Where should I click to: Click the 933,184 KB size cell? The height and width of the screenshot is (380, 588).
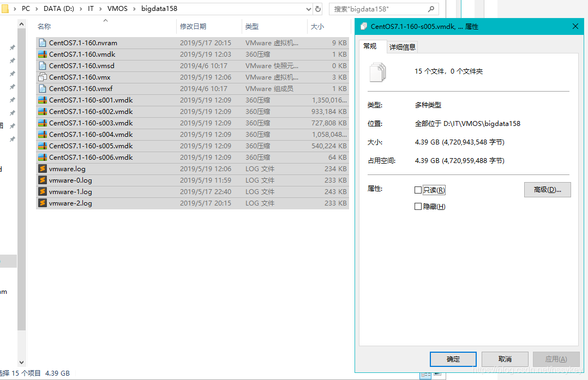(x=329, y=112)
